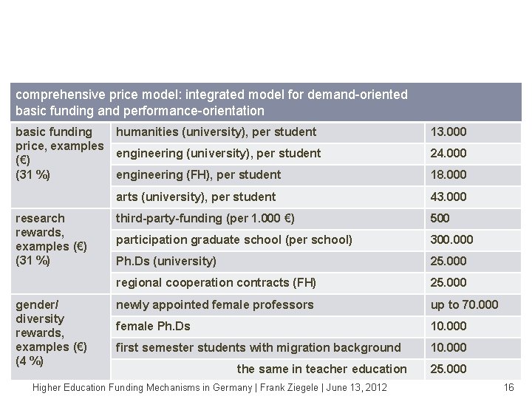Click the humanities (university), per student row

pos(216,132)
